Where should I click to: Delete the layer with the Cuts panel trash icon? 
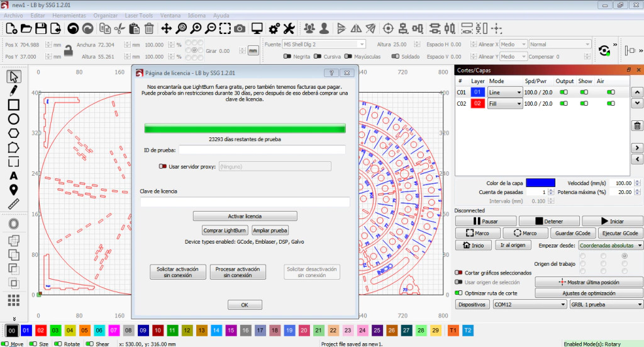637,126
